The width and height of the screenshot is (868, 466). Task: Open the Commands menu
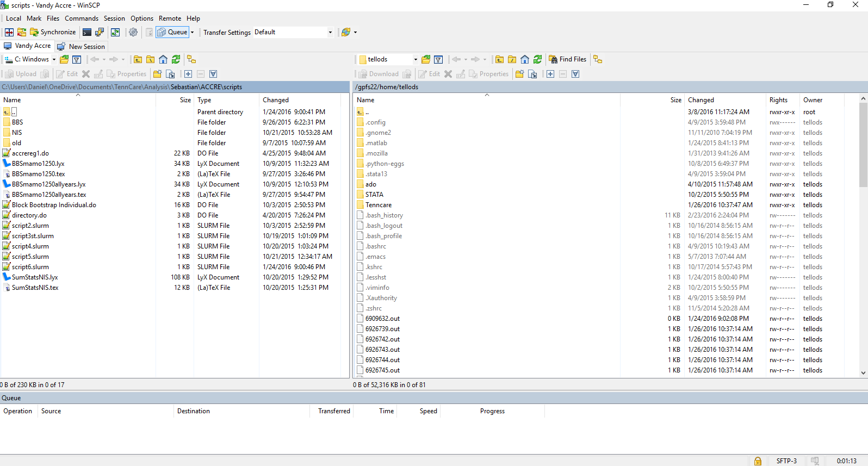(82, 18)
